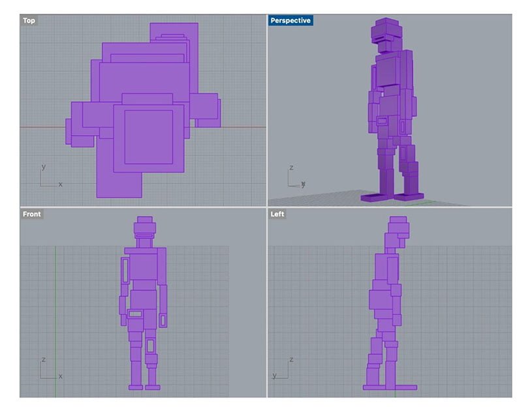Select the figure's torso box in Front view
The height and width of the screenshot is (411, 532).
(144, 266)
